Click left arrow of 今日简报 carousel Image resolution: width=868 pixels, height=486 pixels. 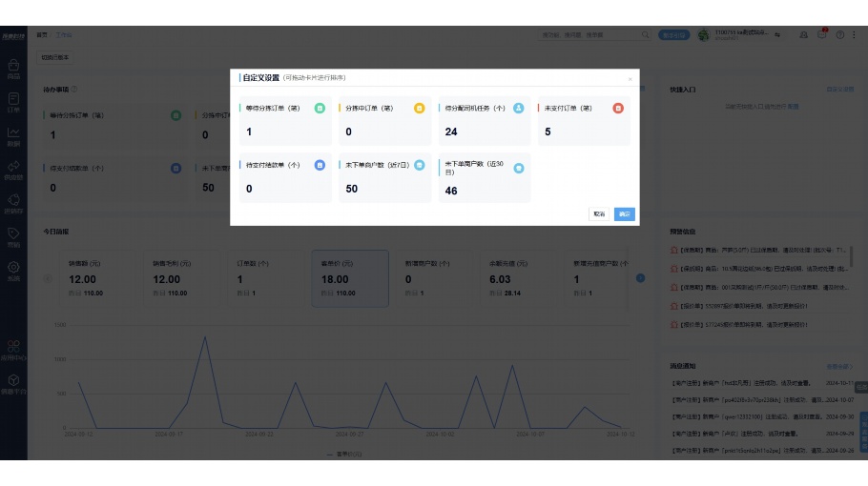tap(48, 278)
